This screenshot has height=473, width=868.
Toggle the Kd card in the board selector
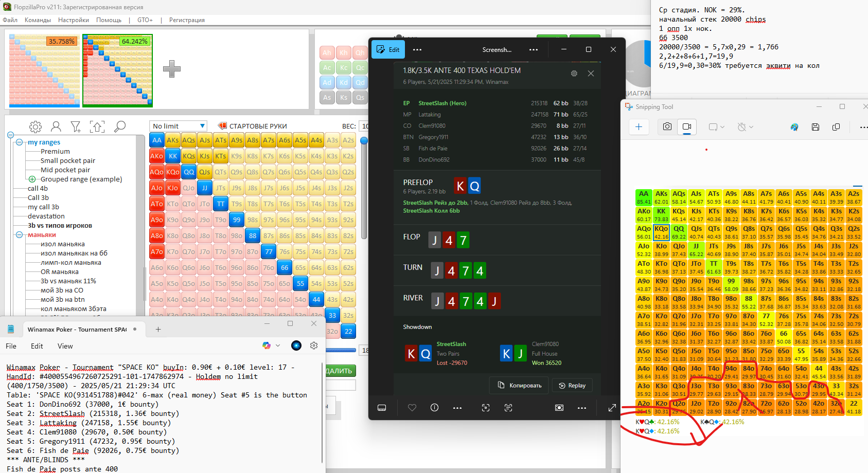coord(344,82)
